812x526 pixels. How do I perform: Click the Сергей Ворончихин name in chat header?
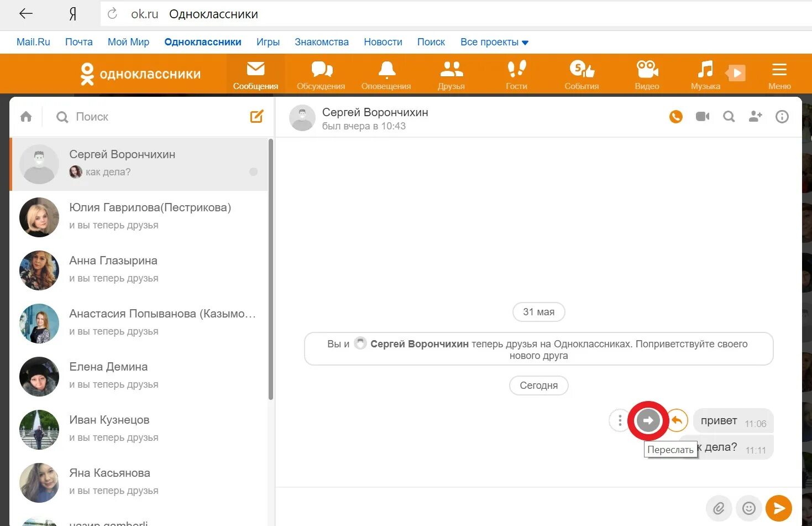pyautogui.click(x=375, y=112)
